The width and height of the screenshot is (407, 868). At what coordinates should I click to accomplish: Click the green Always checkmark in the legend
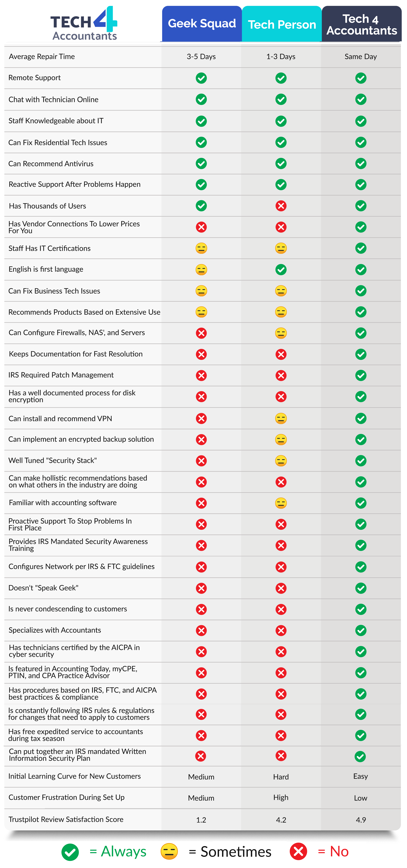pyautogui.click(x=70, y=852)
